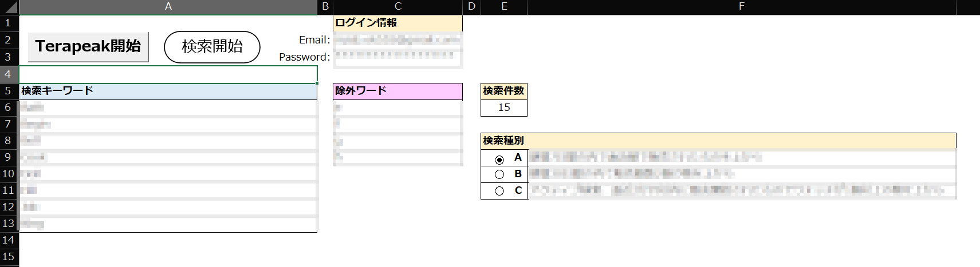Select radio option A for 検索種別
Image resolution: width=980 pixels, height=267 pixels.
[x=499, y=160]
